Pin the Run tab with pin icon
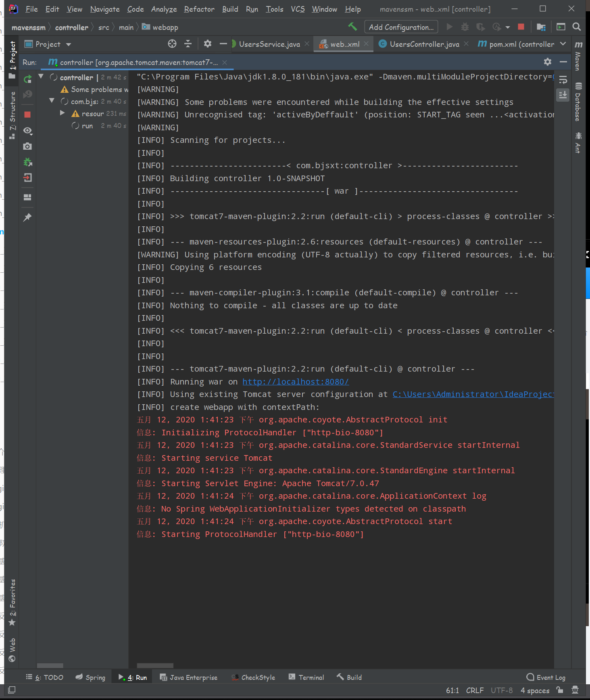Viewport: 590px width, 700px height. (x=27, y=217)
